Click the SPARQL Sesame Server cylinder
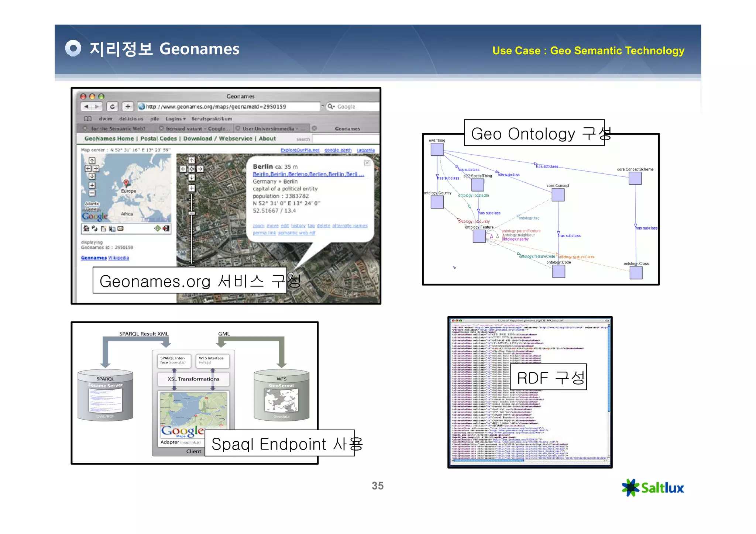Viewport: 756px width, 534px height. [x=106, y=395]
